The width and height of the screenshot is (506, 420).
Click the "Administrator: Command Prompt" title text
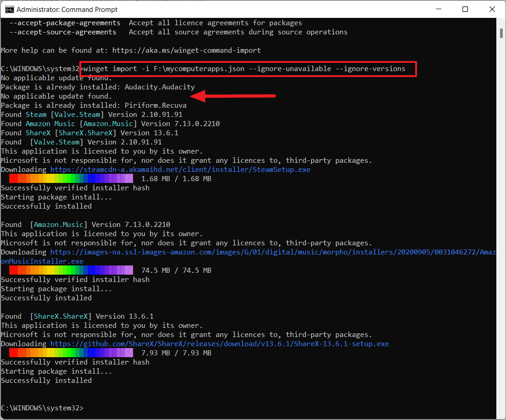(x=67, y=9)
